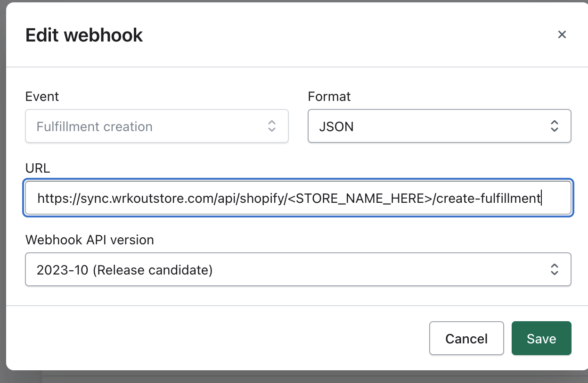Open the JSON format dropdown

coord(424,126)
